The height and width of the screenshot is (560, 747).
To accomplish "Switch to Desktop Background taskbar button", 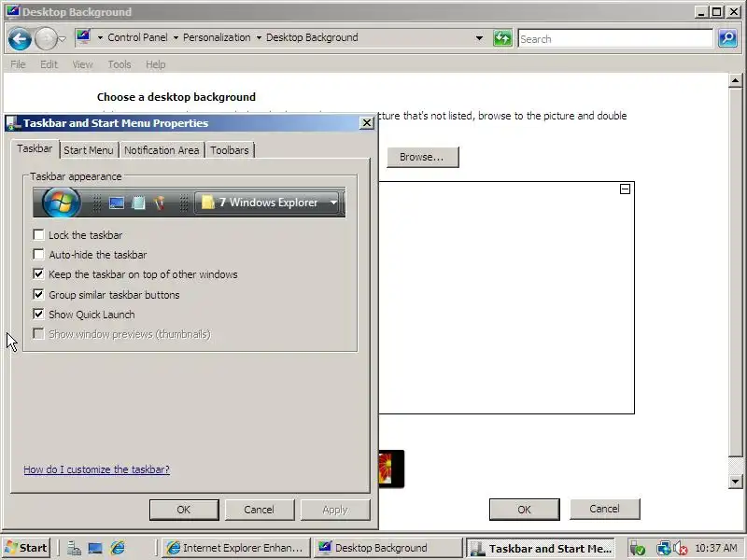I will 388,548.
